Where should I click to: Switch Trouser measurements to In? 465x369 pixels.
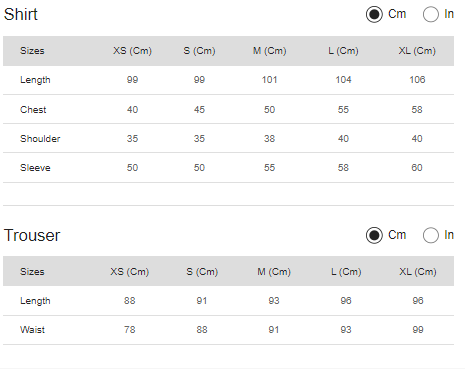coord(431,235)
